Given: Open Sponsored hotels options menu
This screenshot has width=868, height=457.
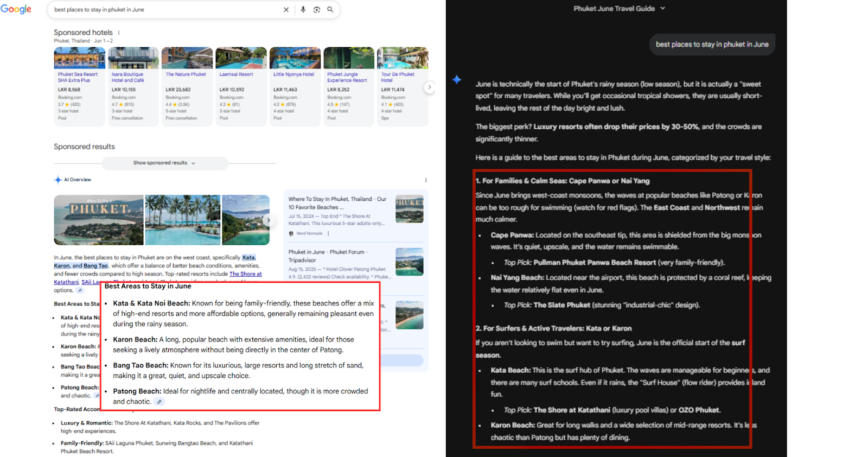Looking at the screenshot, I should (x=119, y=33).
